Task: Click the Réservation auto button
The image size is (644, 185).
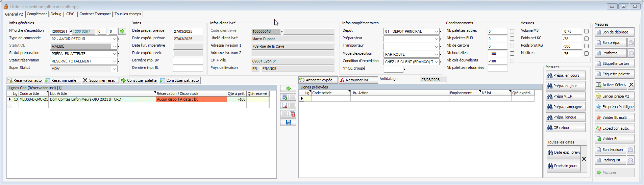Action: click(x=25, y=80)
